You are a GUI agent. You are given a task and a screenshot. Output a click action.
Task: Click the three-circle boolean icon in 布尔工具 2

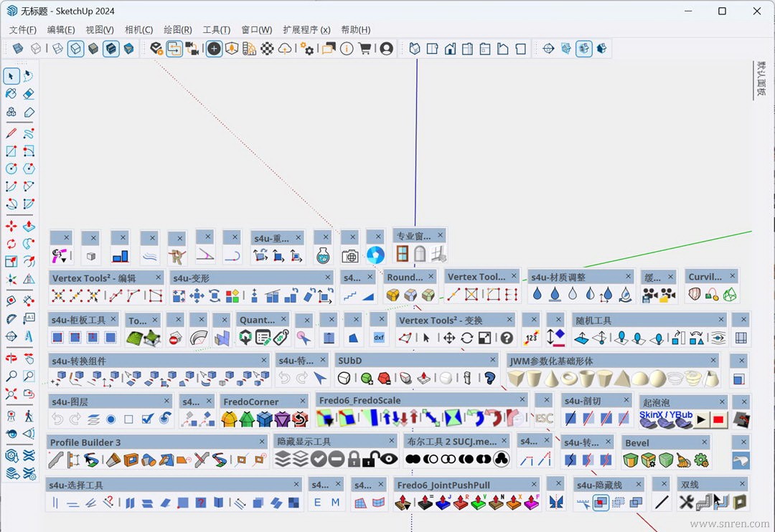click(501, 459)
